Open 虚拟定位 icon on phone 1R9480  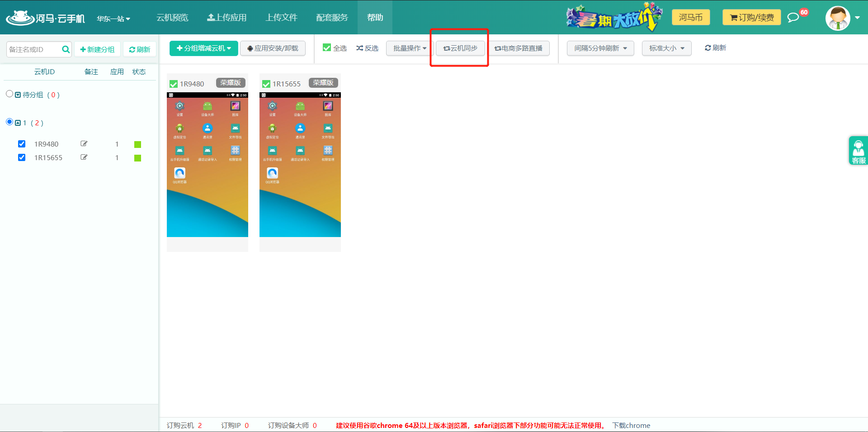180,128
